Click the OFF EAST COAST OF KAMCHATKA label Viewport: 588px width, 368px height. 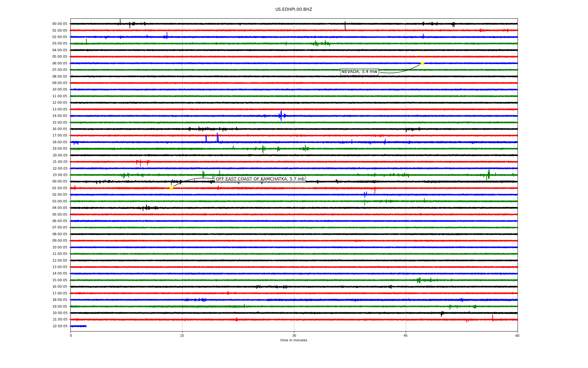[x=260, y=179]
